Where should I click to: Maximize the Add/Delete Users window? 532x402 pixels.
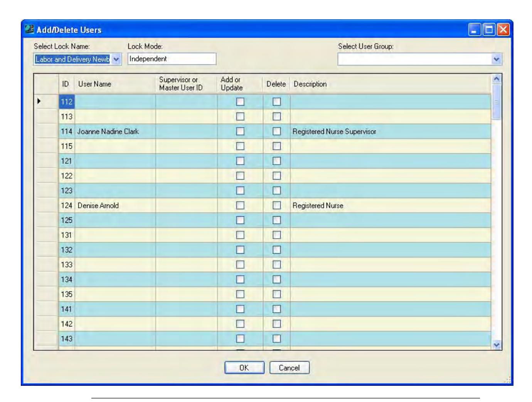point(489,30)
